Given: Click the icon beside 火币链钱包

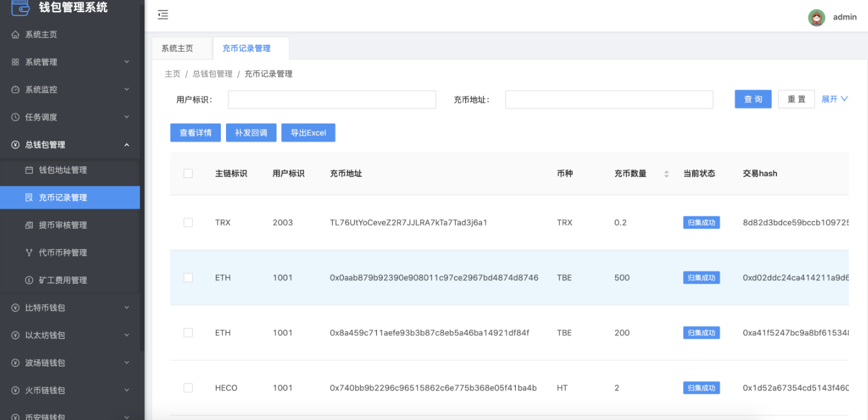Looking at the screenshot, I should point(15,391).
